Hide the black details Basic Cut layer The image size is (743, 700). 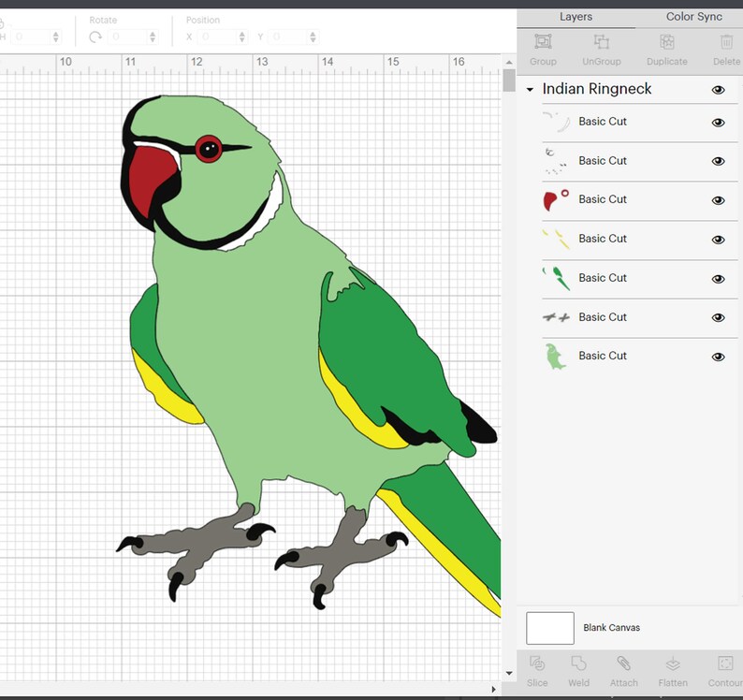point(719,161)
